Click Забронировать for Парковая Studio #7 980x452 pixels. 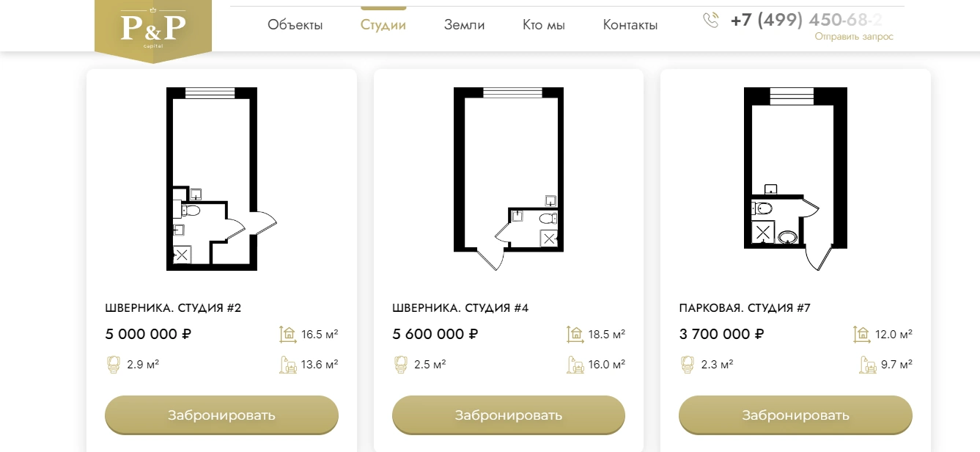(x=795, y=415)
